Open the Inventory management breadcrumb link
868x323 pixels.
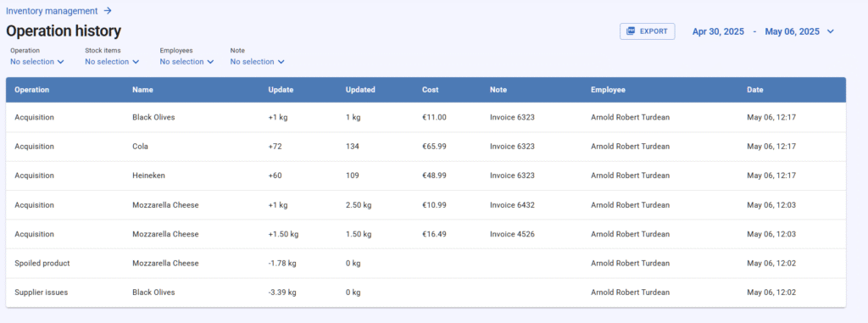52,10
